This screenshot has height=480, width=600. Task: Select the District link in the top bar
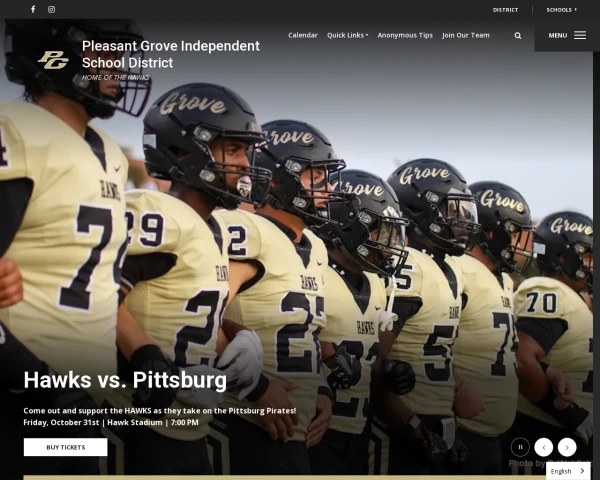(505, 10)
